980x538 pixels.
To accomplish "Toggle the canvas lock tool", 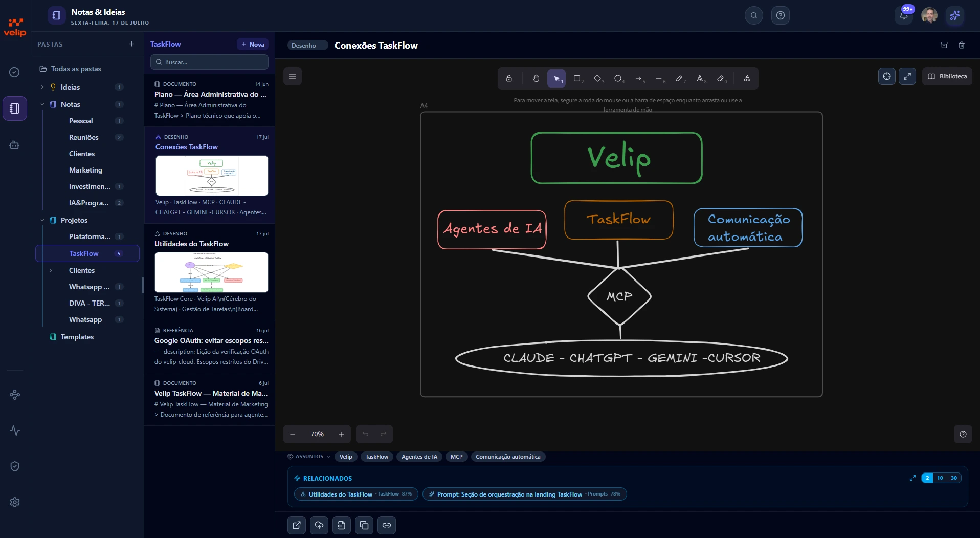I will (x=509, y=78).
